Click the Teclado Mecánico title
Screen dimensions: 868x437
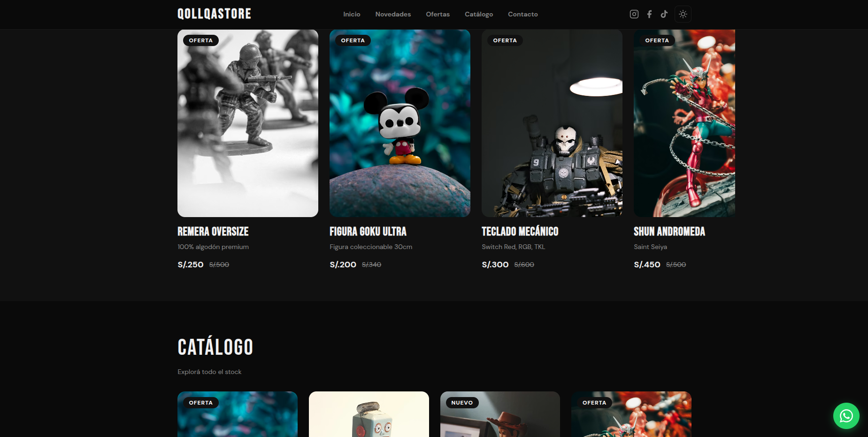[x=520, y=231]
